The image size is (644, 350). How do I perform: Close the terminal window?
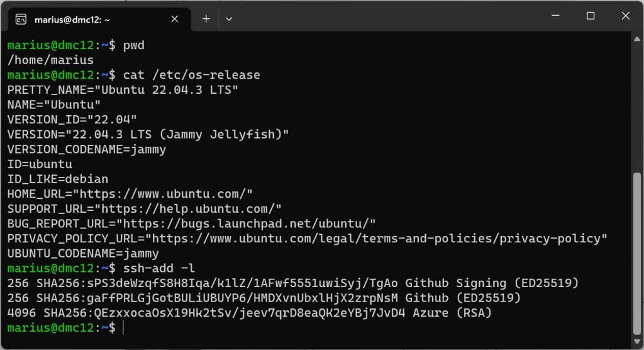tap(625, 16)
